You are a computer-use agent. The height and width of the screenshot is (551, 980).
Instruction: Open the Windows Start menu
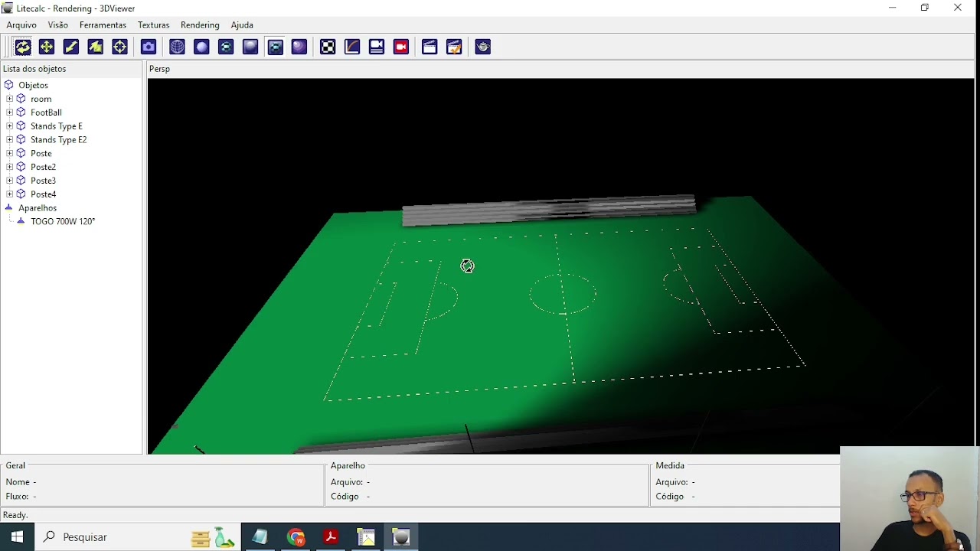(17, 537)
